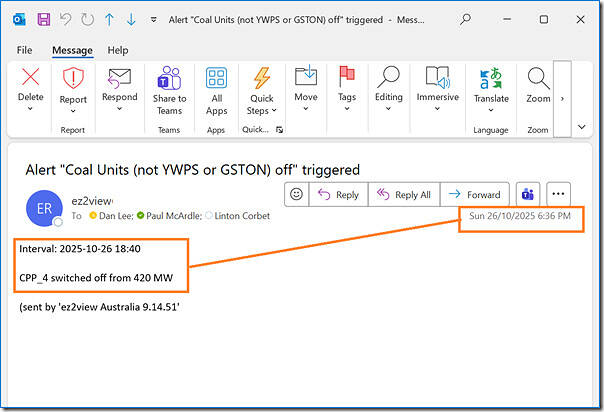Click the Save icon in title bar
The image size is (604, 412).
point(44,19)
